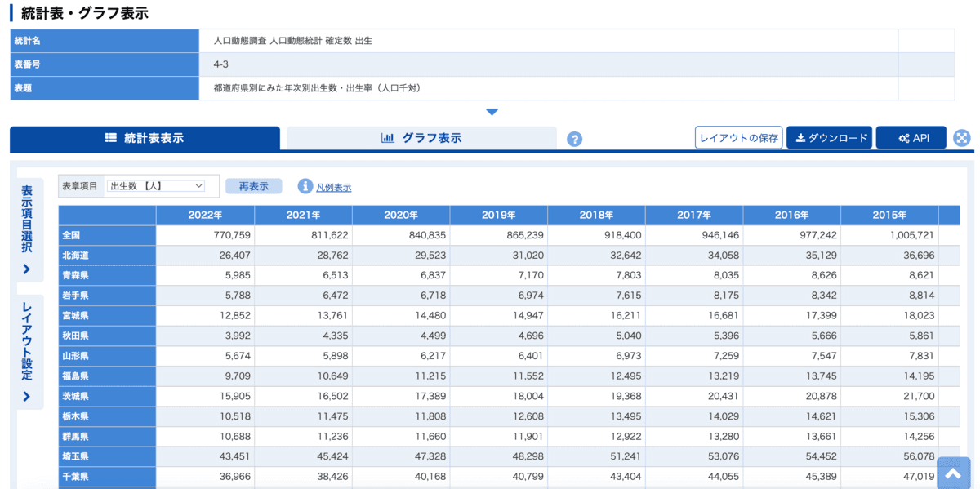The width and height of the screenshot is (980, 489).
Task: Switch to the グラフ表示 tab
Action: [x=421, y=138]
